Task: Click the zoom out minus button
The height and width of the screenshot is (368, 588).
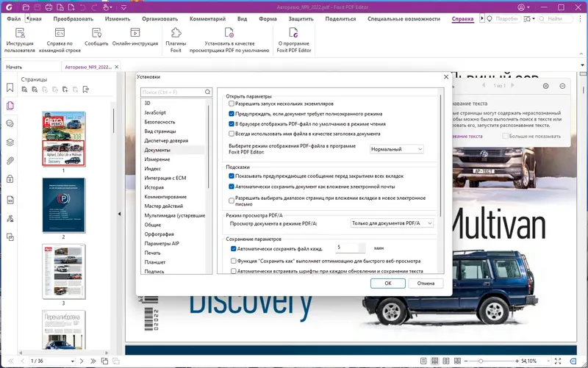Action: coord(466,361)
